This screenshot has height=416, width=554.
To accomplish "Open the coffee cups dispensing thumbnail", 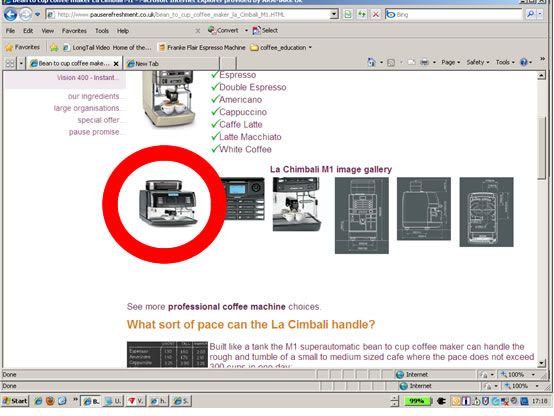I will [297, 204].
